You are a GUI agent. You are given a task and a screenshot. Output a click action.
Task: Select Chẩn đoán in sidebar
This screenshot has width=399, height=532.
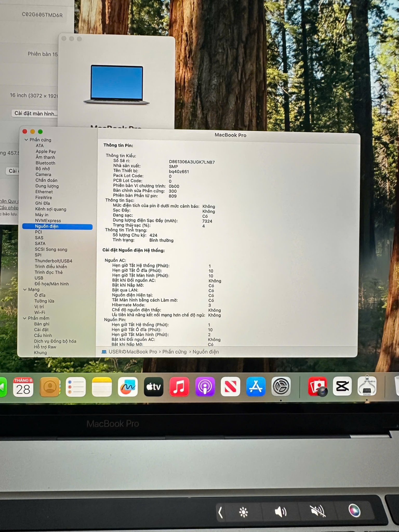(x=46, y=180)
